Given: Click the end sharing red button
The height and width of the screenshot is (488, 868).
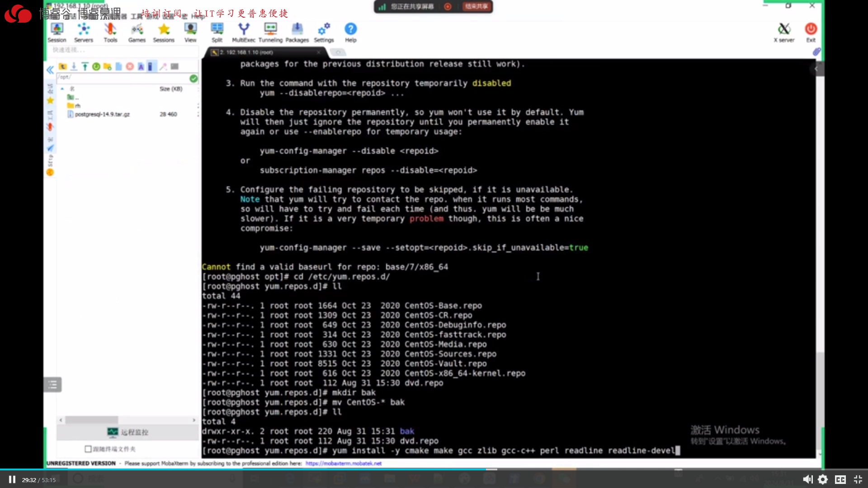Looking at the screenshot, I should click(x=476, y=6).
